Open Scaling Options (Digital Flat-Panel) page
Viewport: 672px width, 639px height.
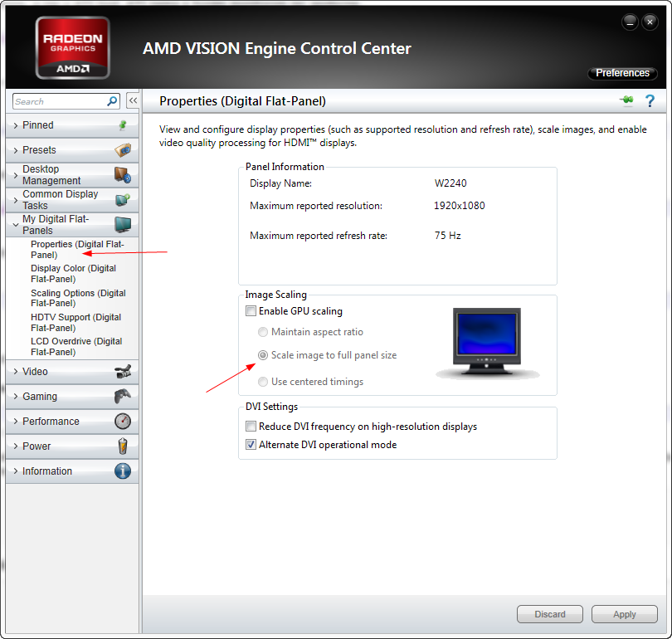78,298
